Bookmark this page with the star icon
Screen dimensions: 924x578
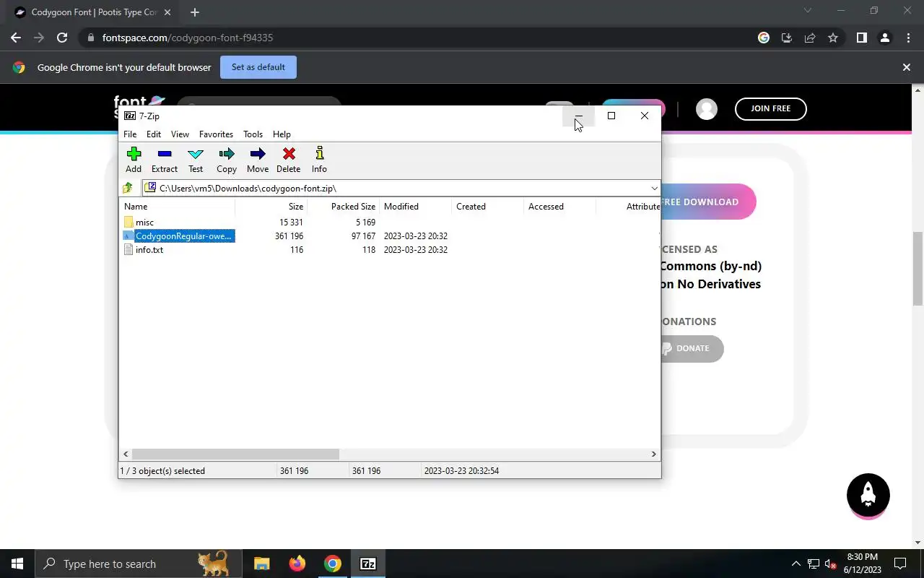click(x=833, y=38)
